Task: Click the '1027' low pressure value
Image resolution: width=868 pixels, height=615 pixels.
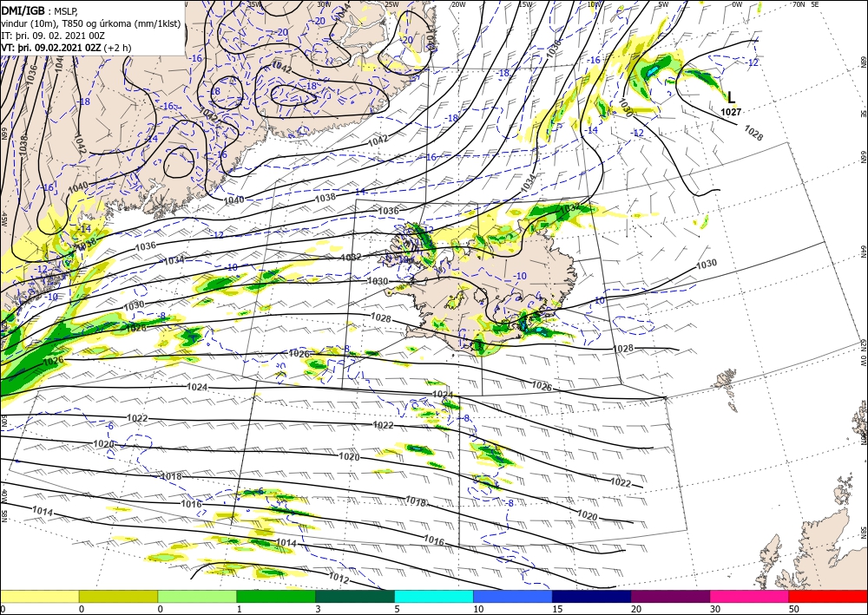Action: click(731, 112)
